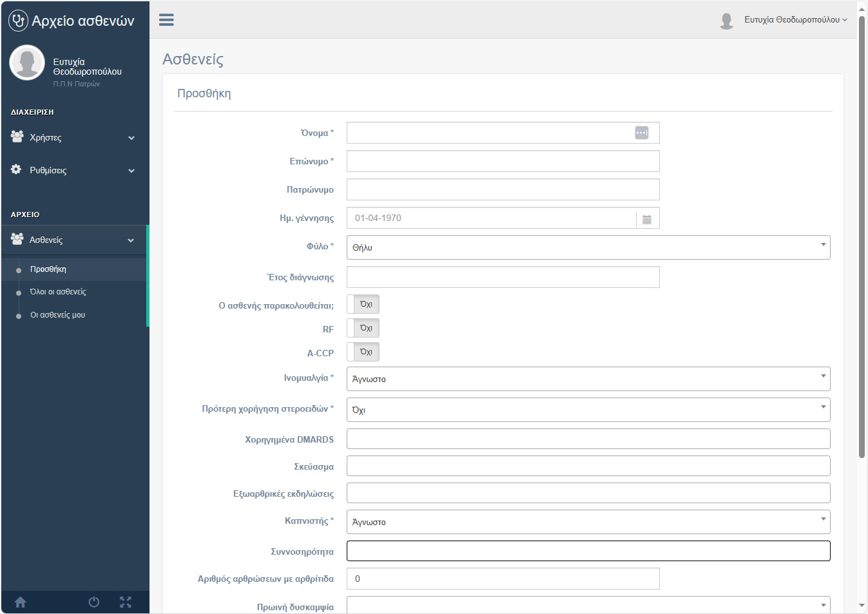Enable the A-CCP toggle

point(363,352)
